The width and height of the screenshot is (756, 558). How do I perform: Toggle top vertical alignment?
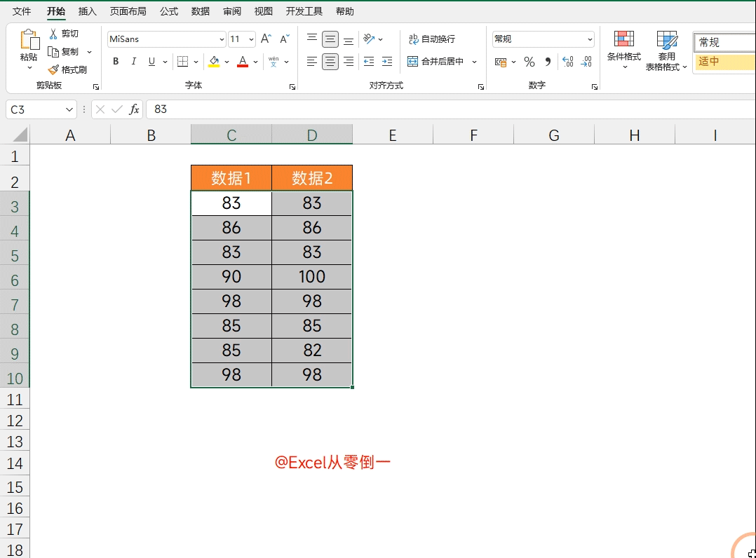pyautogui.click(x=312, y=39)
